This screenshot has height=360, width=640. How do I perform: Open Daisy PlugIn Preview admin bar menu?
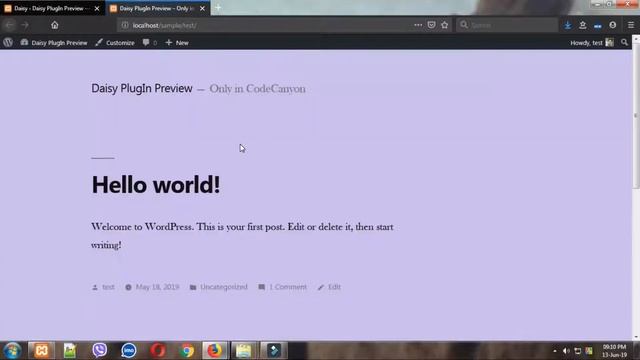coord(54,42)
